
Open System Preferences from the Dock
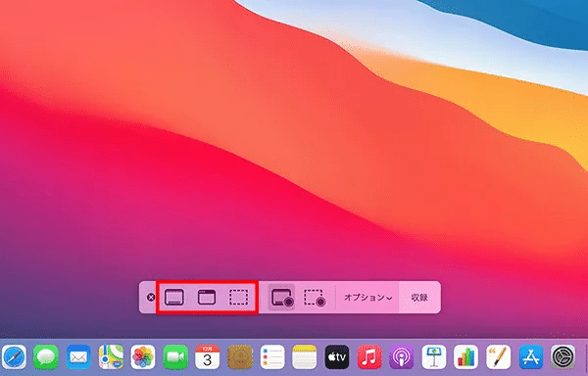[x=563, y=356]
